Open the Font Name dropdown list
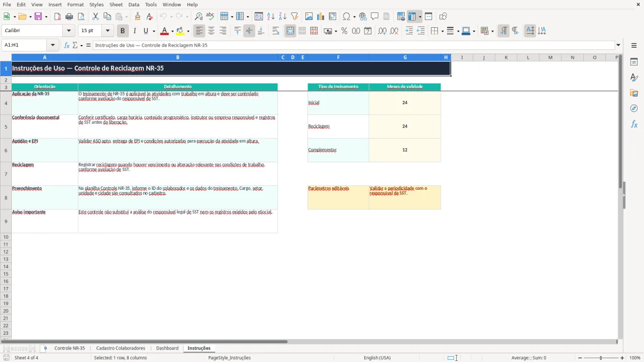Image resolution: width=644 pixels, height=362 pixels. pyautogui.click(x=69, y=31)
